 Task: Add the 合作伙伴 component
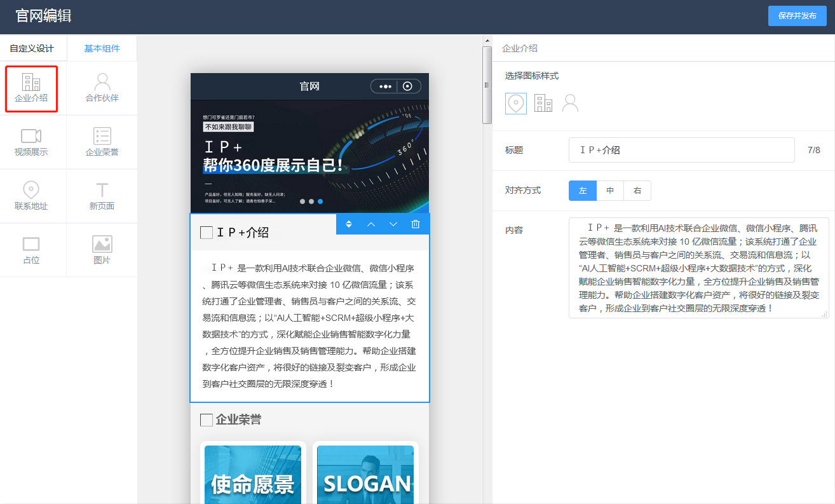[x=102, y=88]
